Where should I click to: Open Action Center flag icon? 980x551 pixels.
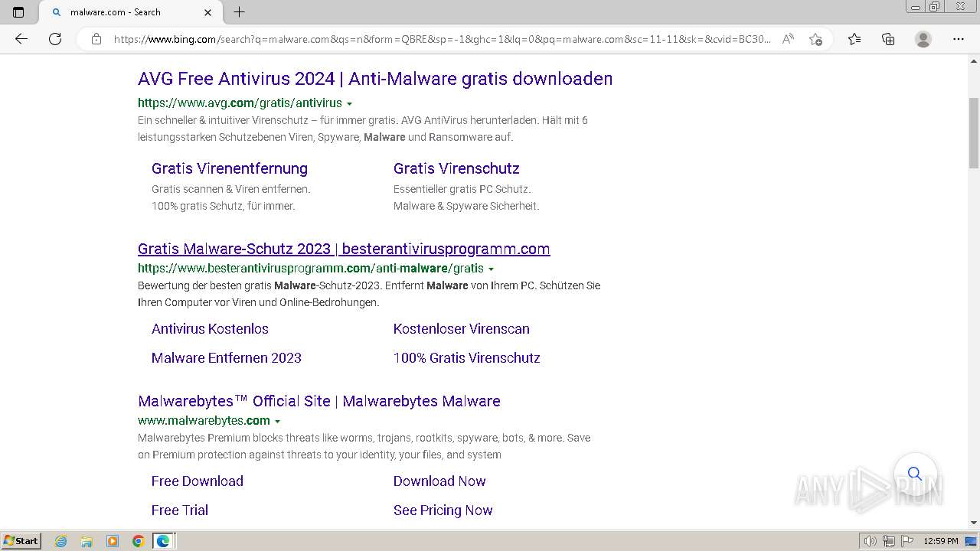coord(906,541)
